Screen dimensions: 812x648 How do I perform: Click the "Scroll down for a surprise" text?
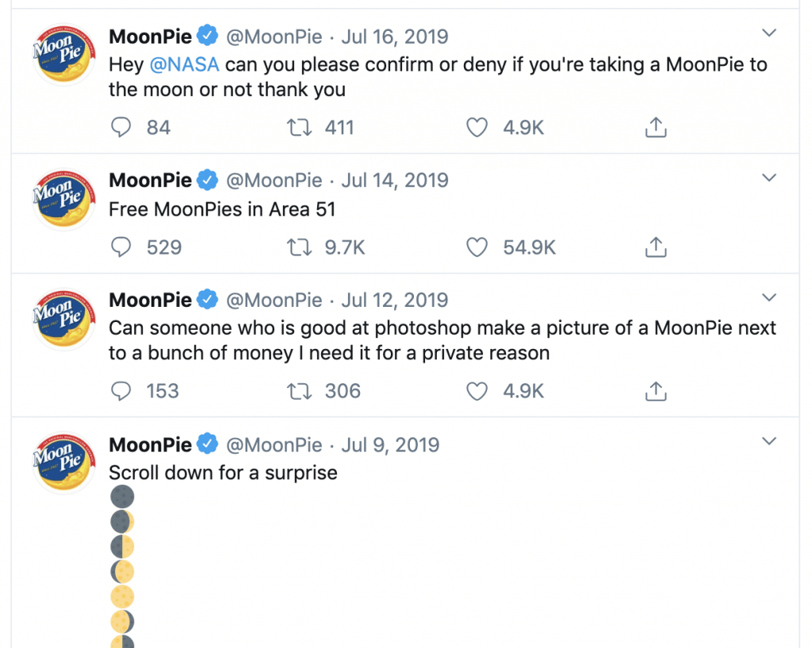tap(223, 474)
